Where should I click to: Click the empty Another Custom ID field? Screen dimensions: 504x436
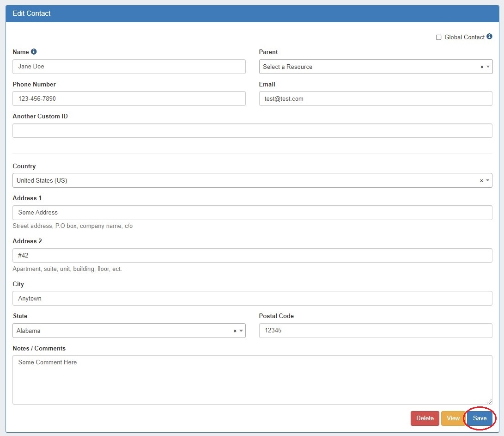252,130
